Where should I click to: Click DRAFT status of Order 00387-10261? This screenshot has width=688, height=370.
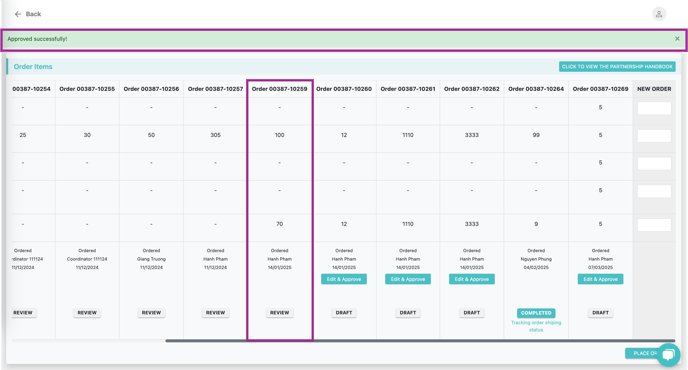tap(408, 313)
